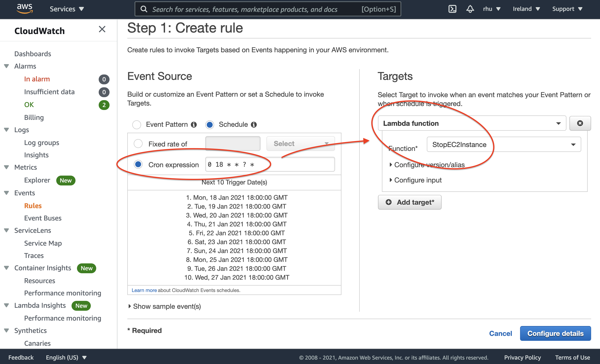
Task: Collapse the Container Insights section
Action: pyautogui.click(x=7, y=268)
